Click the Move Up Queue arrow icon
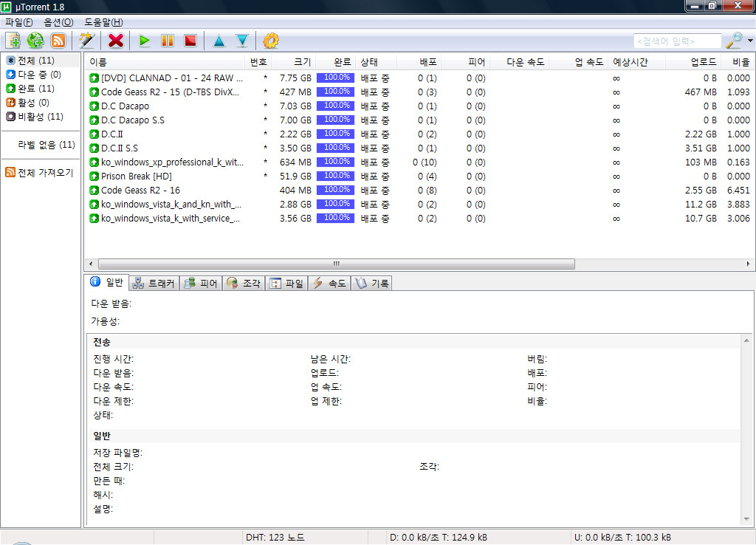 pos(219,41)
